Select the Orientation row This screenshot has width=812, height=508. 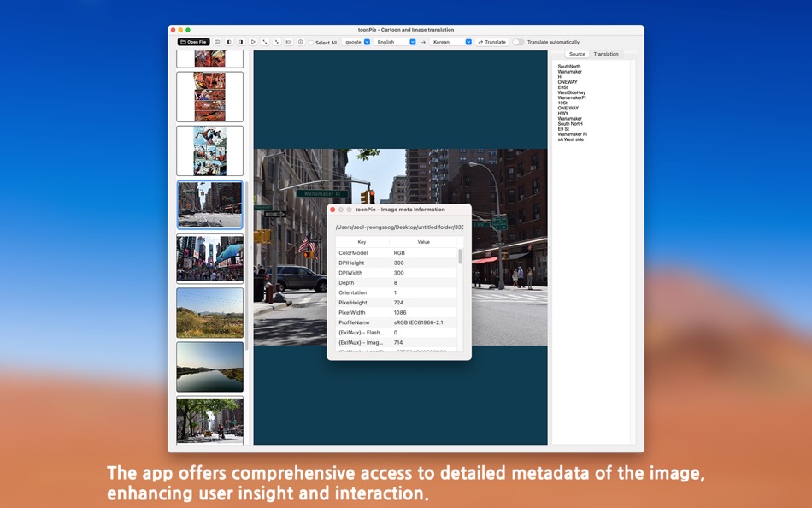[396, 292]
